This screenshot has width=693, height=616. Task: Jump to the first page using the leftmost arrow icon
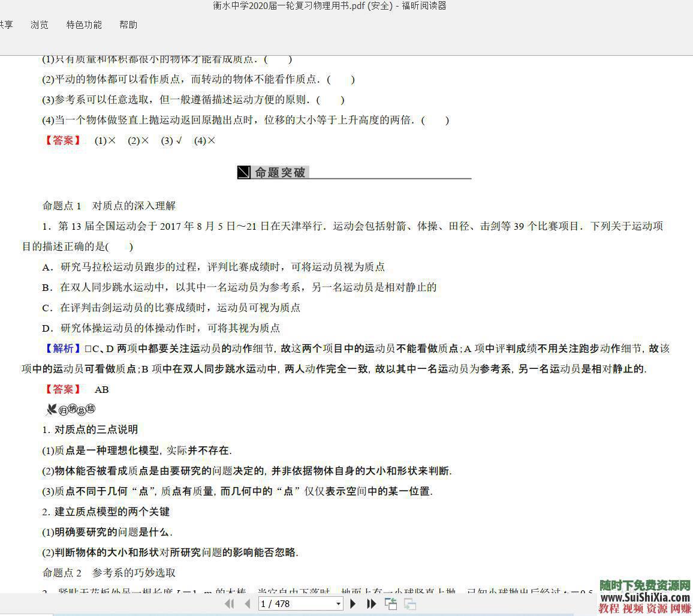coord(230,604)
